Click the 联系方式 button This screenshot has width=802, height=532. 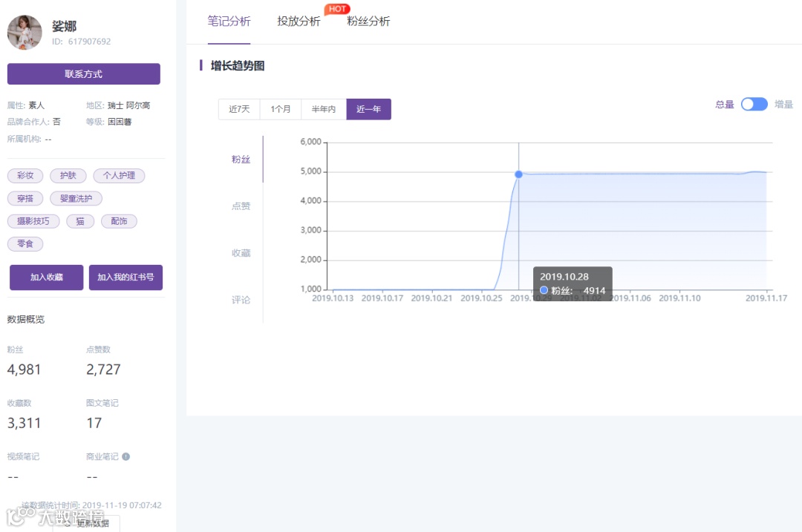click(83, 74)
